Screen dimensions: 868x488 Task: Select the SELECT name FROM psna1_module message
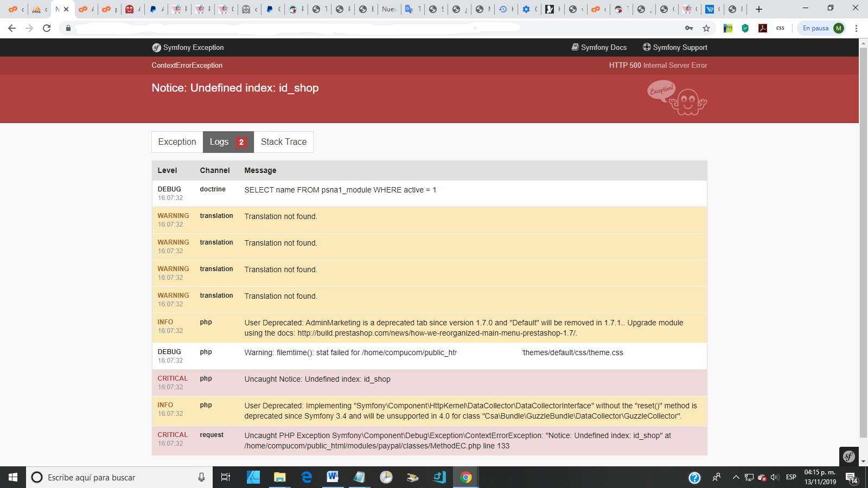(340, 190)
